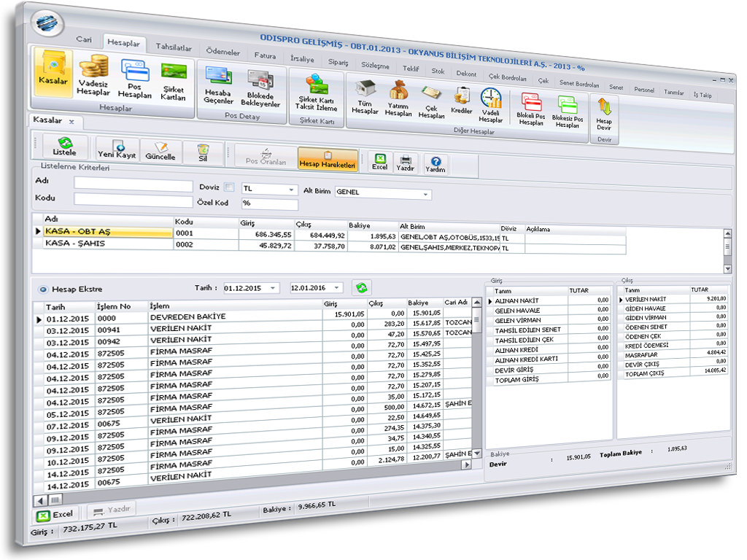Viewport: 747px width, 560px height.
Task: Open Şirket Kartları icon
Action: [x=174, y=81]
